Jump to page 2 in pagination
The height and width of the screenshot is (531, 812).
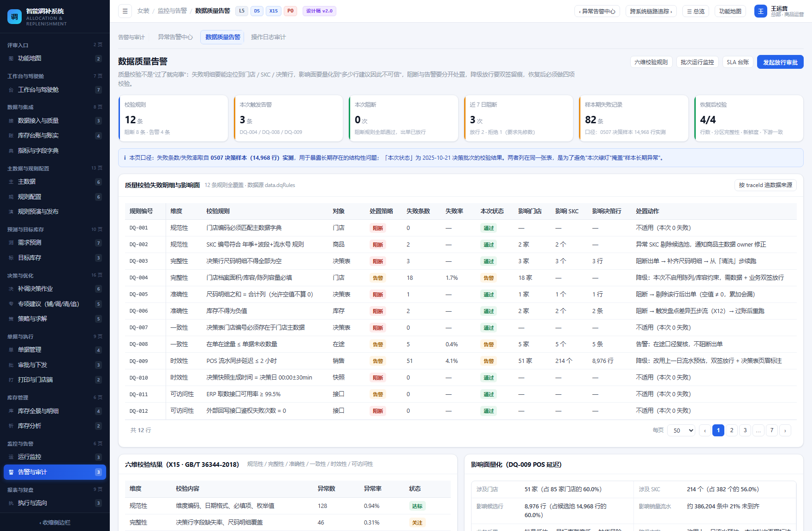[x=732, y=430]
